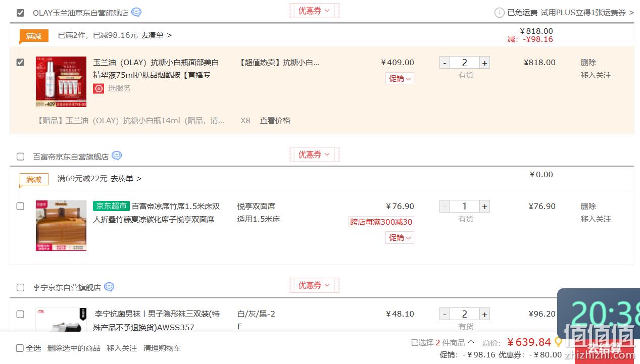Screen dimensions: 640x364
Task: Click the lightbulb icon beside total price
Action: click(x=558, y=342)
